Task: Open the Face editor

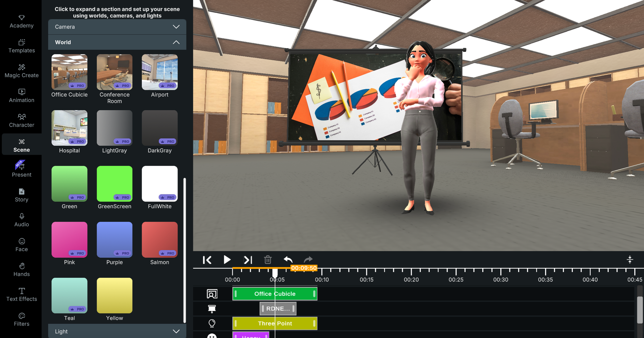Action: click(x=21, y=245)
